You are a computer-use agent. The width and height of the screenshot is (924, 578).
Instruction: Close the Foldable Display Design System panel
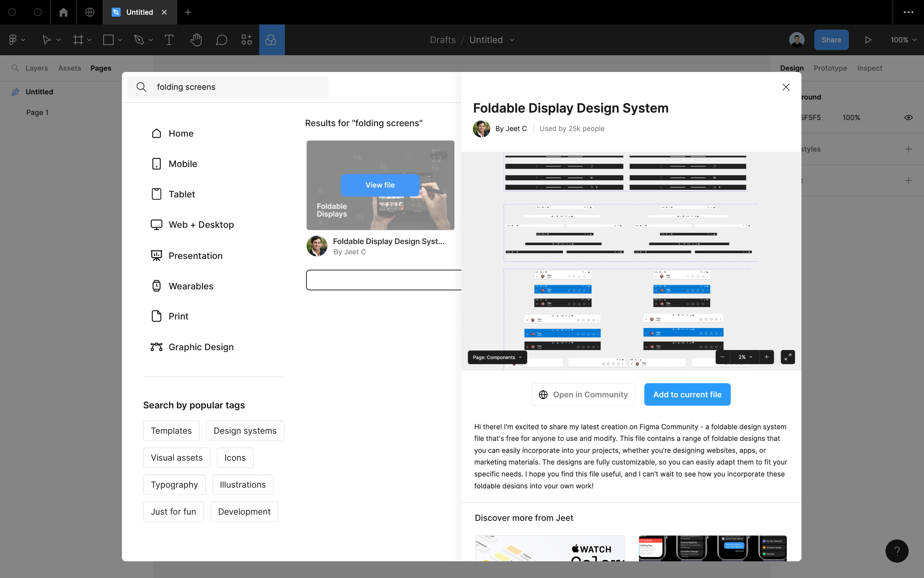786,87
